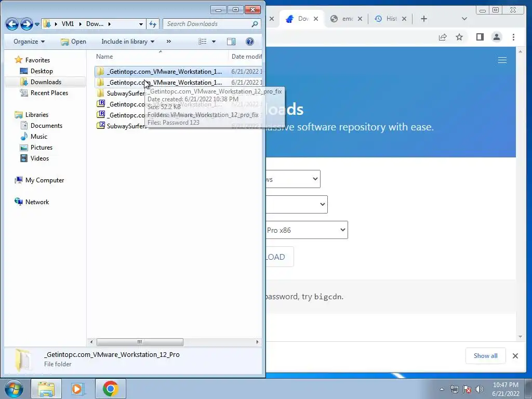Click Google Chrome taskbar icon
The image size is (532, 399).
coord(110,389)
